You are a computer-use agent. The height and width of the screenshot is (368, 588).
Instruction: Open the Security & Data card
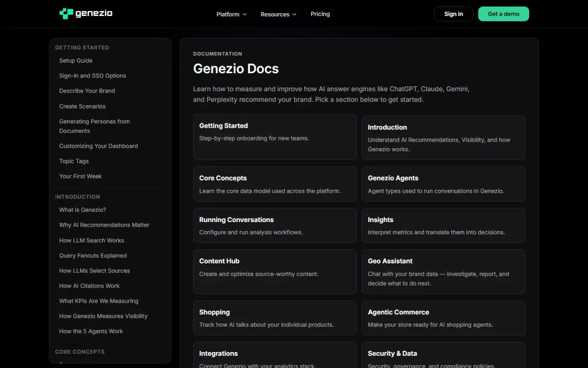[444, 355]
